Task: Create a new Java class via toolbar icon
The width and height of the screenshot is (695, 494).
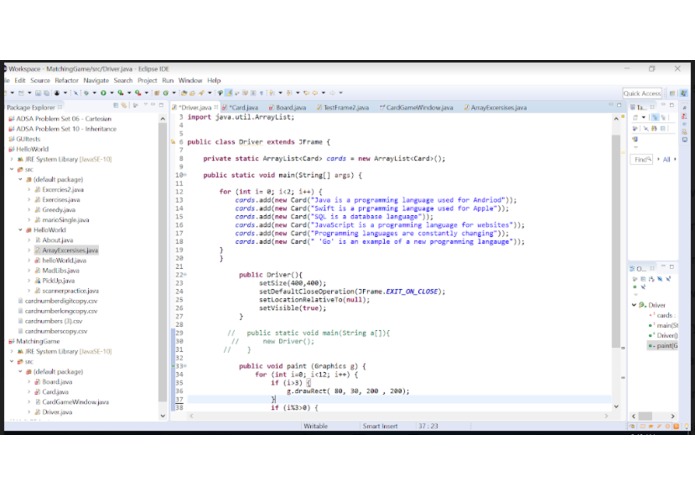Action: (166, 93)
